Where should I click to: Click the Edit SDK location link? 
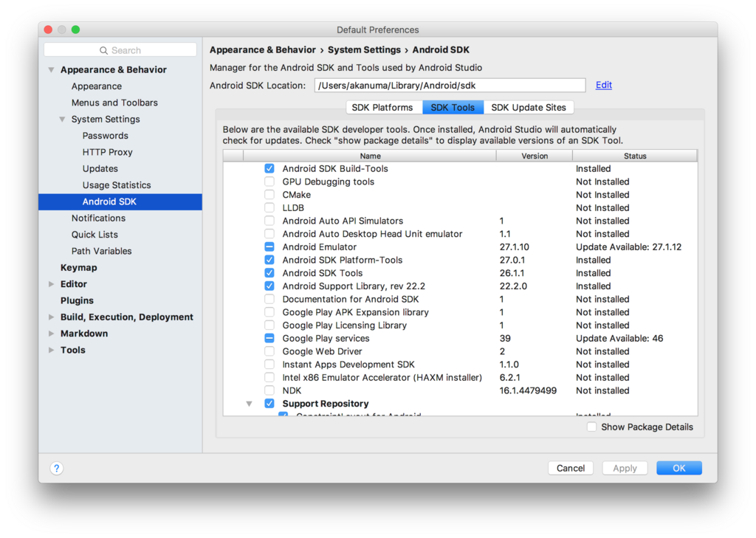604,85
